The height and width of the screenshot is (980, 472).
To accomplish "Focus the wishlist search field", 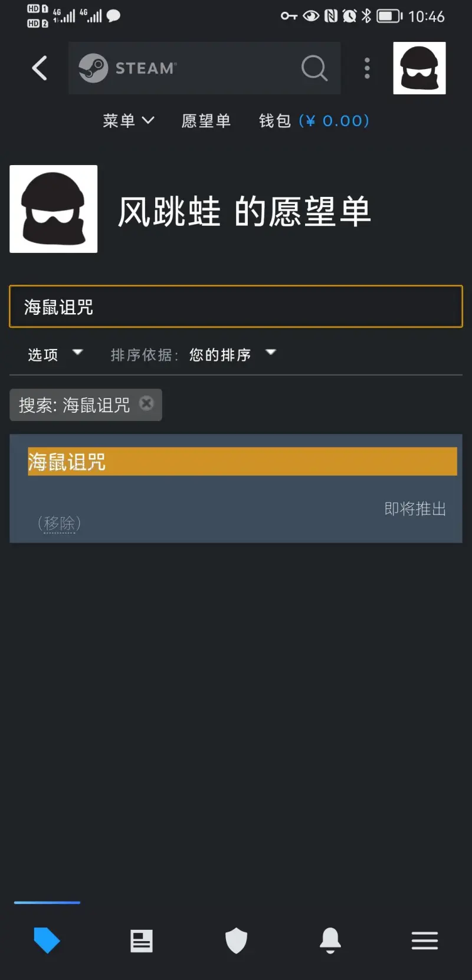I will [x=236, y=307].
